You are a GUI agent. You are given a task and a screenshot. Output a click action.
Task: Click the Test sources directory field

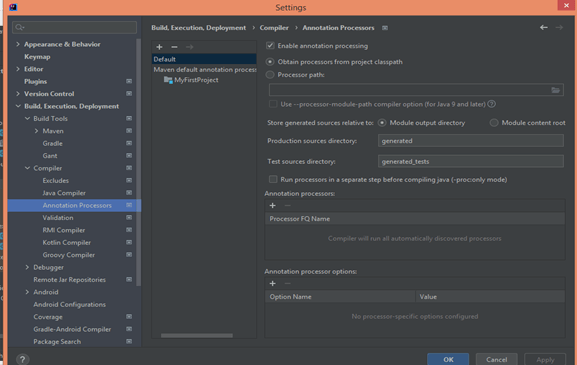pos(471,161)
